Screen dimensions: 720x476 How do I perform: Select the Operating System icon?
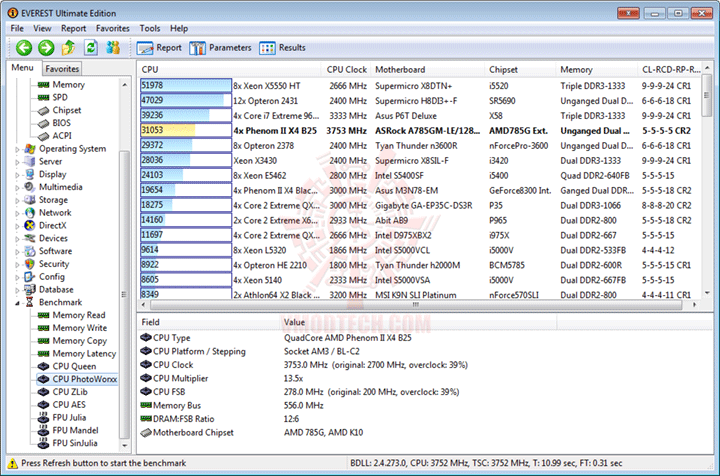click(30, 149)
